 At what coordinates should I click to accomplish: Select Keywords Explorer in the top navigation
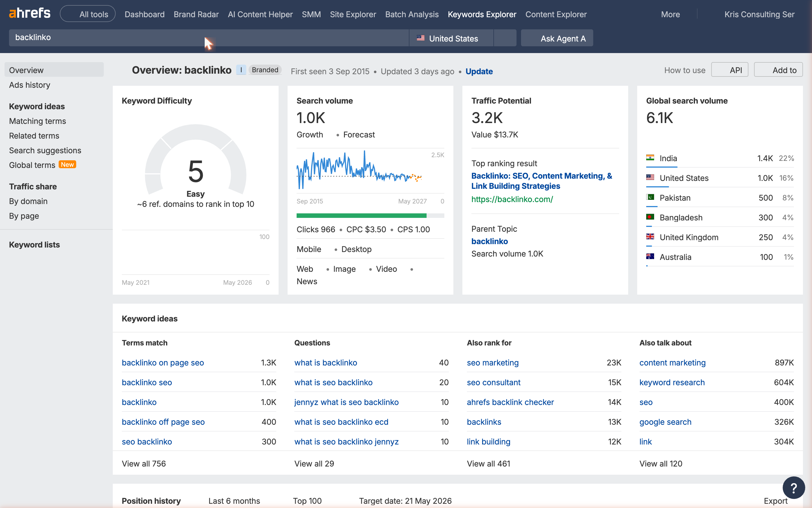point(482,14)
